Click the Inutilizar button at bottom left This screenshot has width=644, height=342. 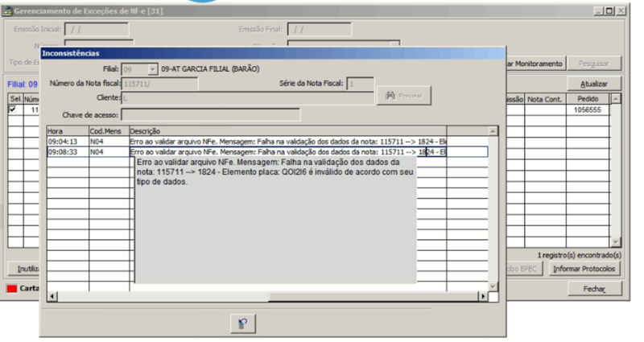tap(24, 269)
